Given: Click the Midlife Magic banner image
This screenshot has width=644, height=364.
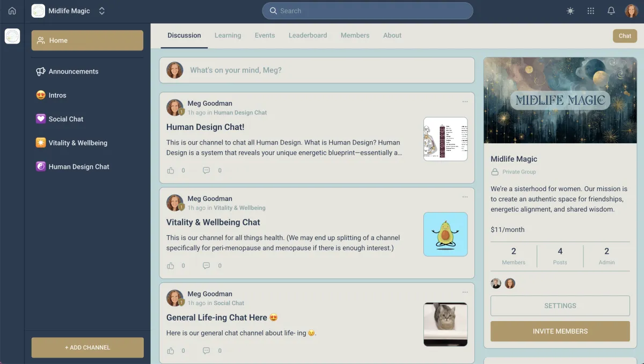Looking at the screenshot, I should tap(560, 100).
